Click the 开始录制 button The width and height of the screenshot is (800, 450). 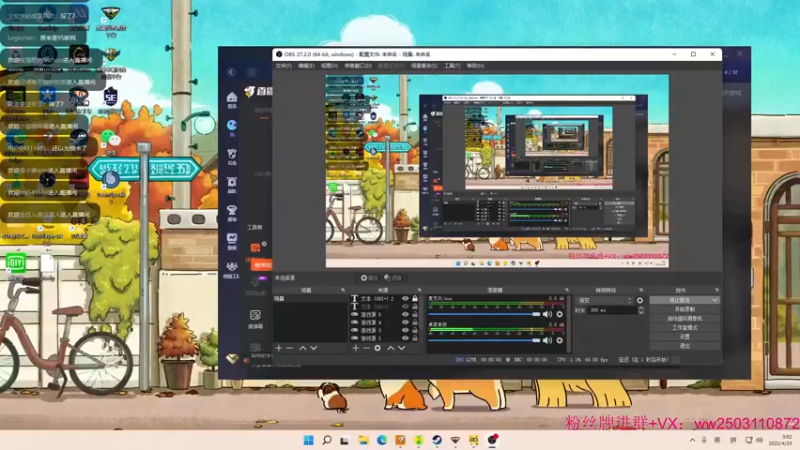click(684, 309)
